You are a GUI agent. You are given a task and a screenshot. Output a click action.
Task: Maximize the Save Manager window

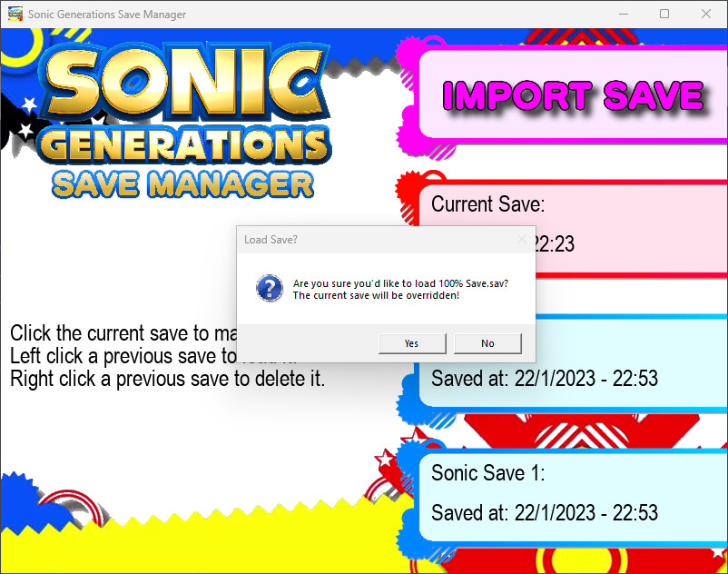point(664,15)
